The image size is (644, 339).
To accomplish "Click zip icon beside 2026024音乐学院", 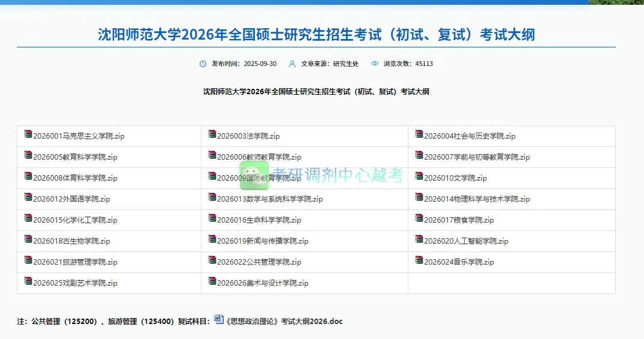I will [419, 260].
